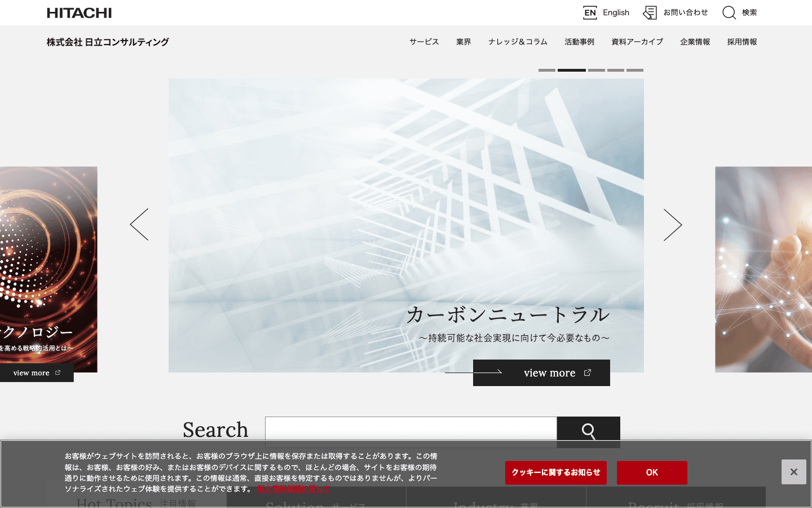Submit the search with the magnifier button

click(589, 432)
